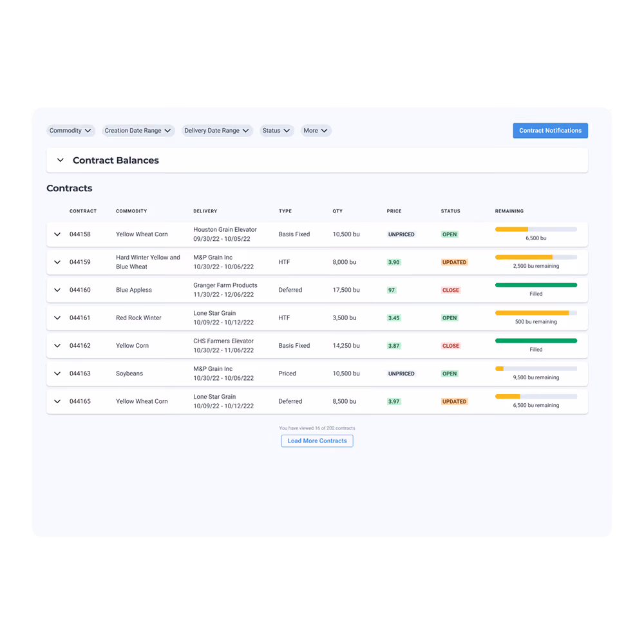
Task: Open the Delivery Date Range filter
Action: pyautogui.click(x=217, y=131)
